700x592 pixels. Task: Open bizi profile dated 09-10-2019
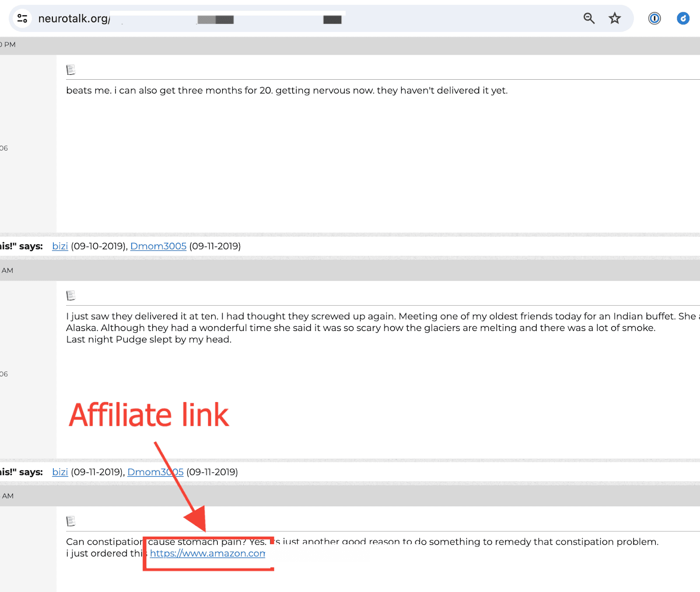60,246
